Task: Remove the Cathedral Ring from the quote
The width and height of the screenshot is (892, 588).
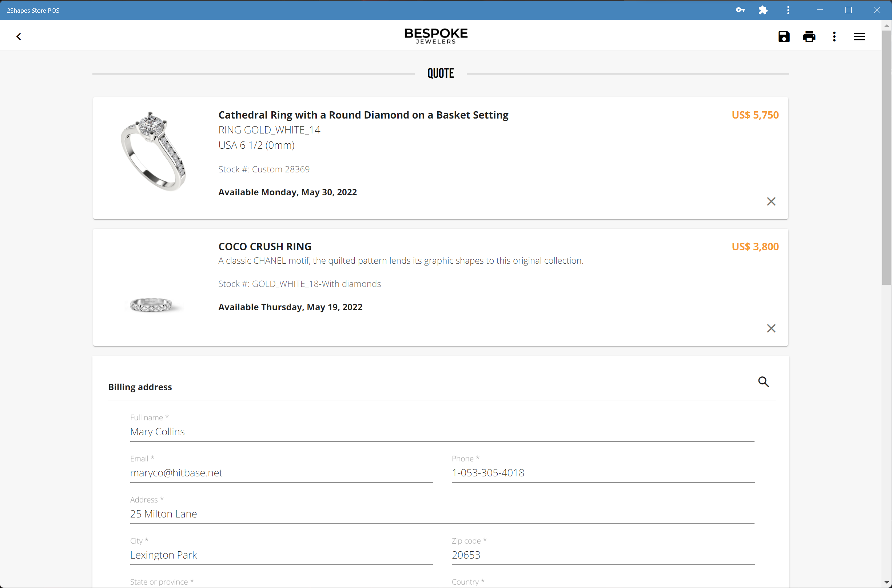Action: 771,201
